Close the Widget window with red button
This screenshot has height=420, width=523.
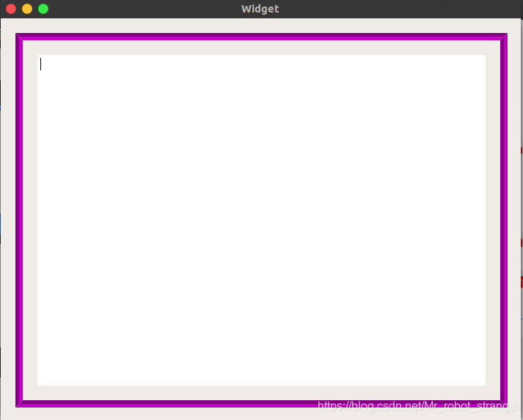tap(11, 9)
